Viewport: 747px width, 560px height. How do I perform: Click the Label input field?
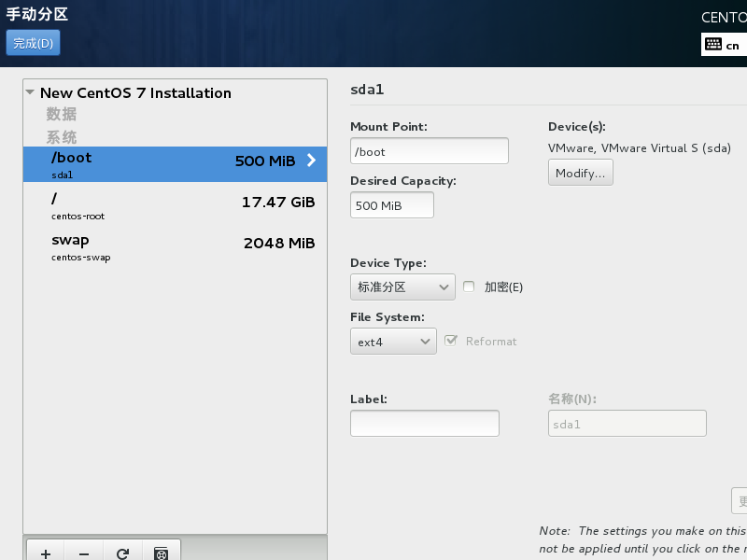coord(425,424)
